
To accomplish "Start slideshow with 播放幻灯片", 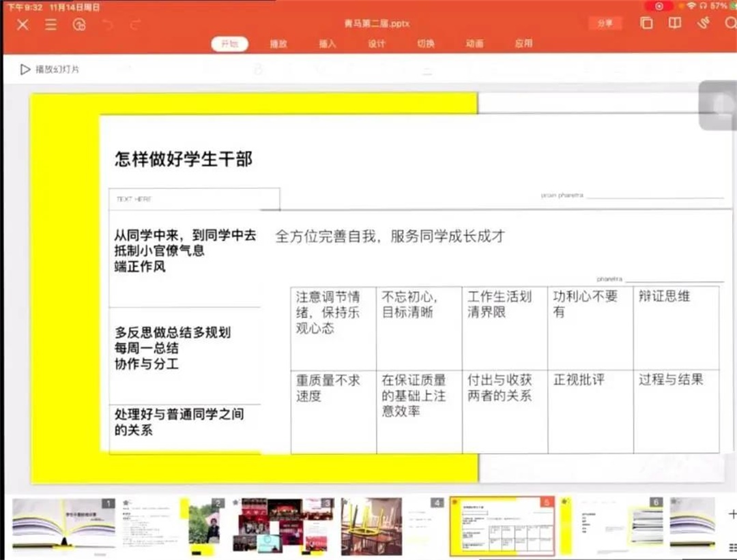I will pos(48,69).
